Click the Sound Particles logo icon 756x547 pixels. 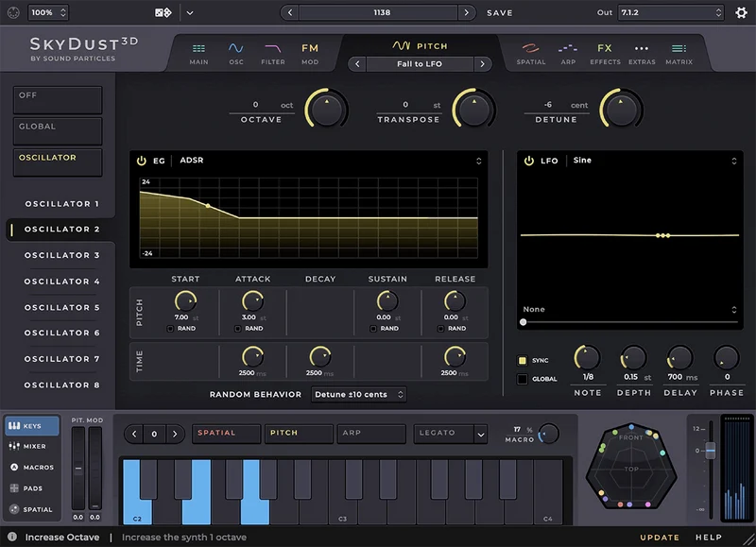pyautogui.click(x=13, y=12)
